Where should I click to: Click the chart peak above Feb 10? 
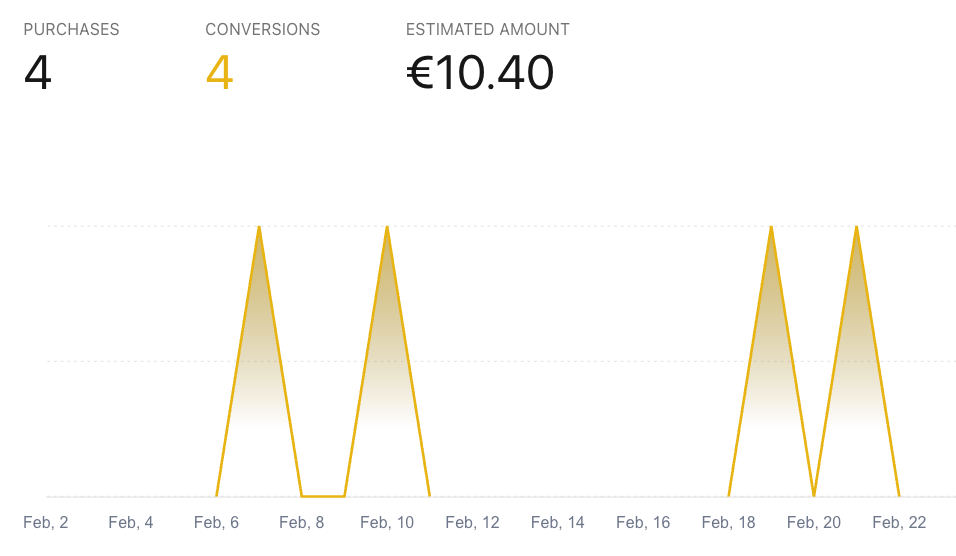coord(387,228)
